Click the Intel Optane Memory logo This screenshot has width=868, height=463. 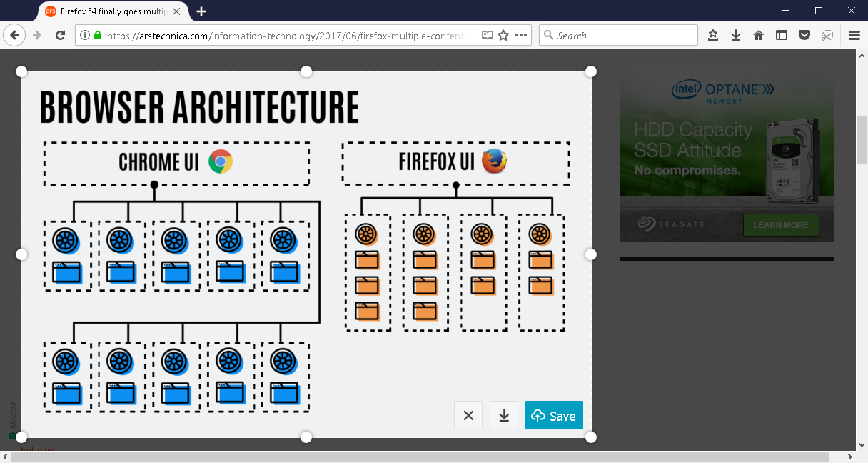point(722,91)
